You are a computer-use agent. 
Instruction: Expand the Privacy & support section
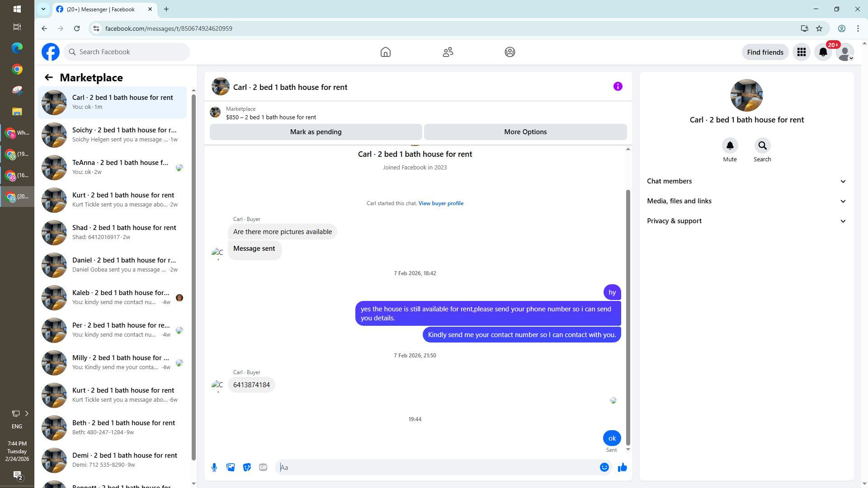746,221
